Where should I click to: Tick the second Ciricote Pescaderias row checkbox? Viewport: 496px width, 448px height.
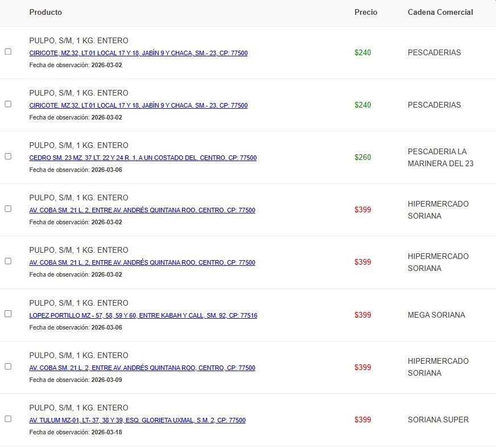(x=8, y=104)
